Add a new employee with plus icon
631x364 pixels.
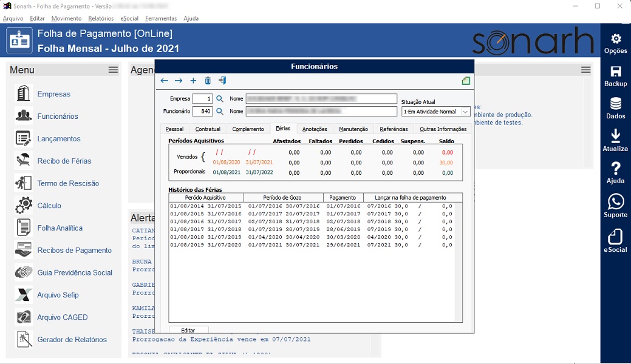pyautogui.click(x=193, y=81)
